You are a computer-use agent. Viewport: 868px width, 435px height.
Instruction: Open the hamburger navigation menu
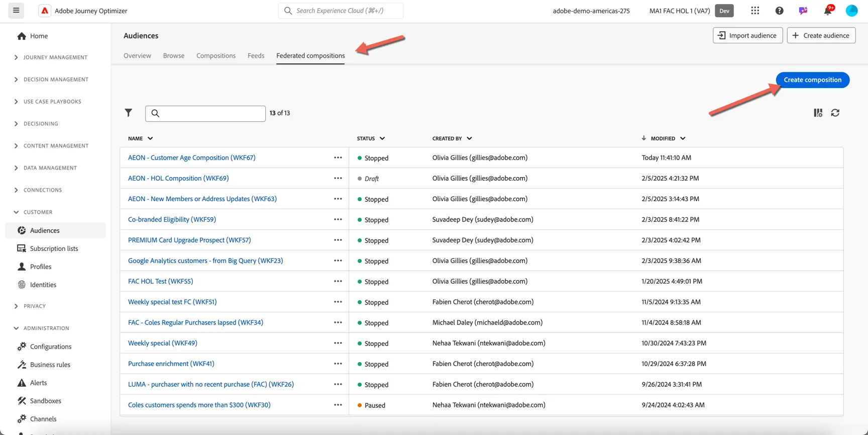16,11
